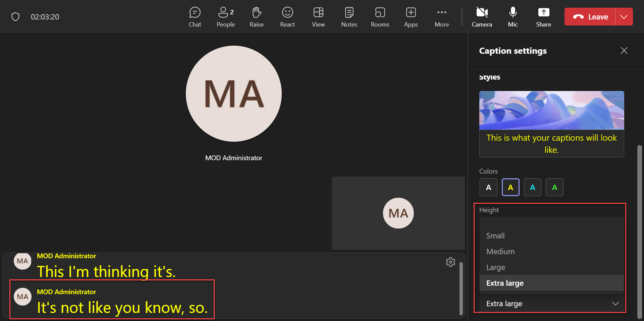
Task: Turn on the Camera
Action: (x=482, y=17)
